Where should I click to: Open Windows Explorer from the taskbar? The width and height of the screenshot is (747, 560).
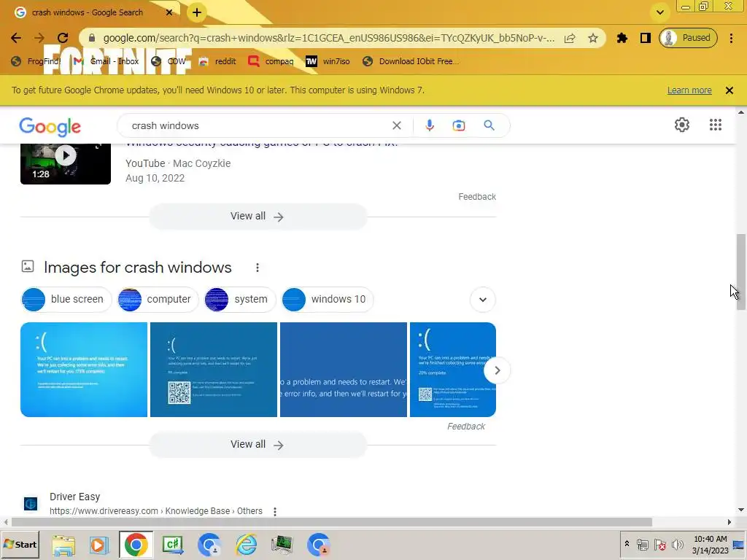[x=63, y=545]
